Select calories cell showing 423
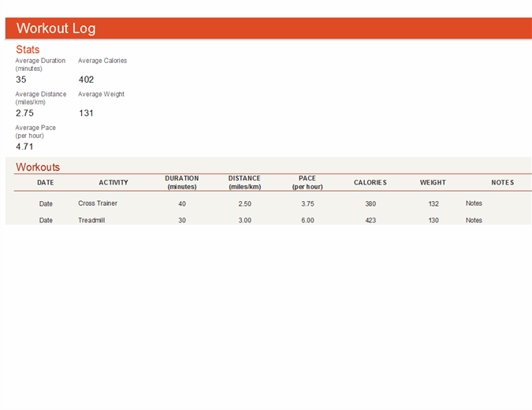 370,220
